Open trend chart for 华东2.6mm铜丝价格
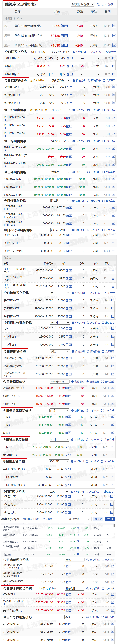Screen dimensions: 118x644 click(x=114, y=26)
